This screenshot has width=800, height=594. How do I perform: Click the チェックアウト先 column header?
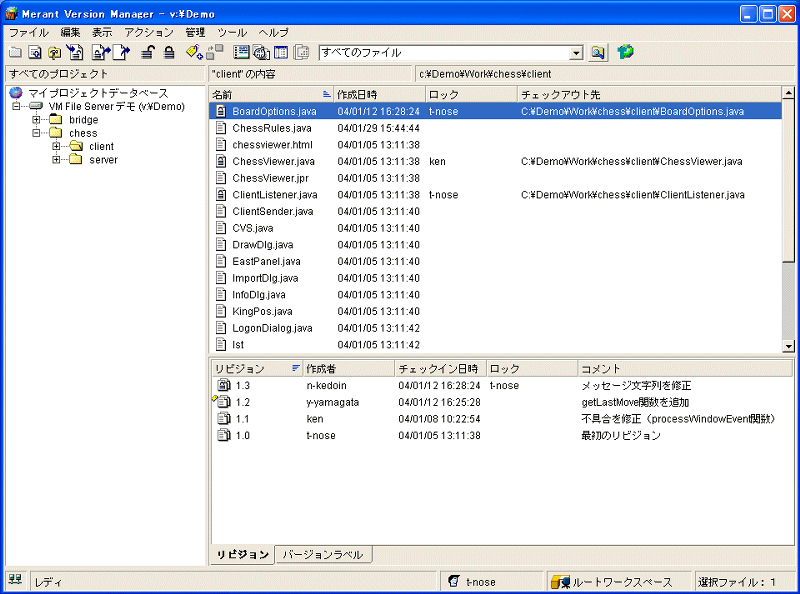coord(649,94)
